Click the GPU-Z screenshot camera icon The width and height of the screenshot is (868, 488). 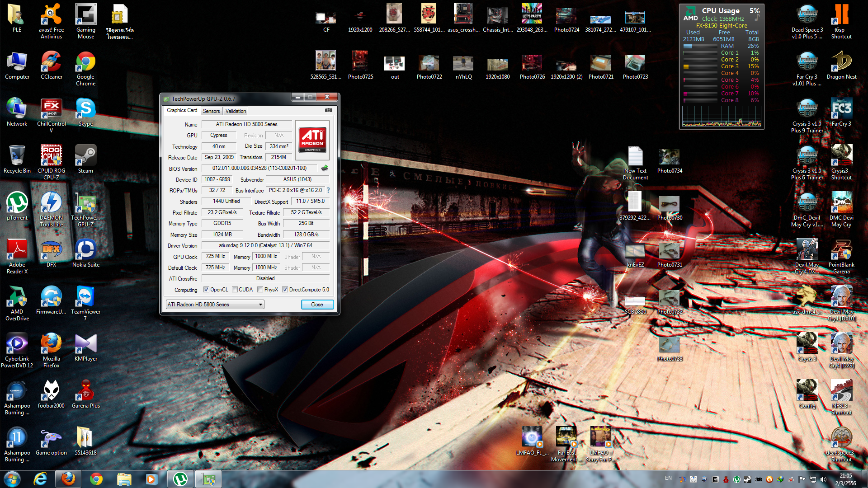329,110
